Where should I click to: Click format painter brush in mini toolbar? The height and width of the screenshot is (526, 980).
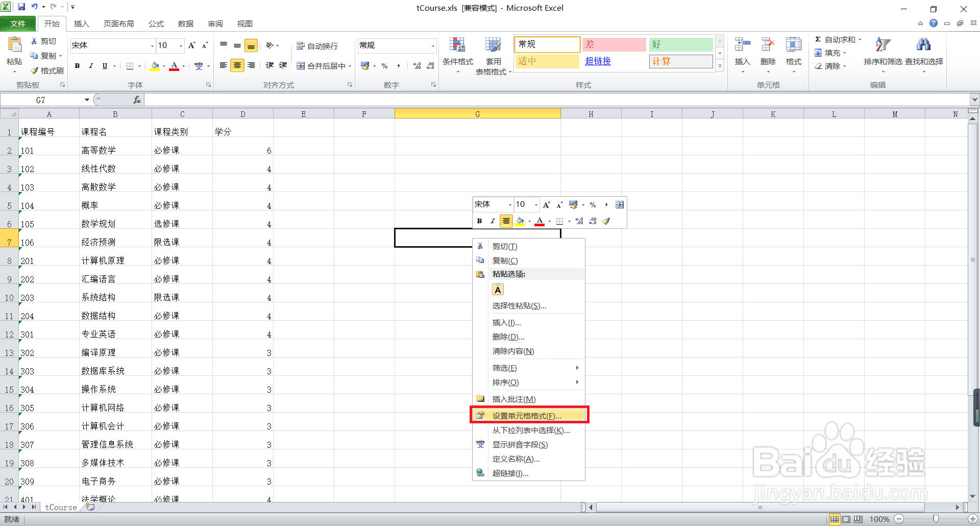[606, 221]
